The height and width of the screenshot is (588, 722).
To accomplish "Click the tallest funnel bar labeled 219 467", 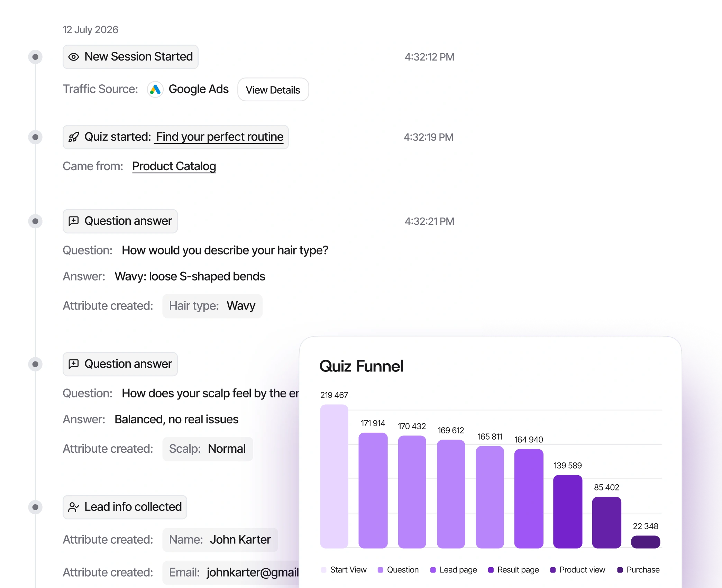I will [x=334, y=476].
